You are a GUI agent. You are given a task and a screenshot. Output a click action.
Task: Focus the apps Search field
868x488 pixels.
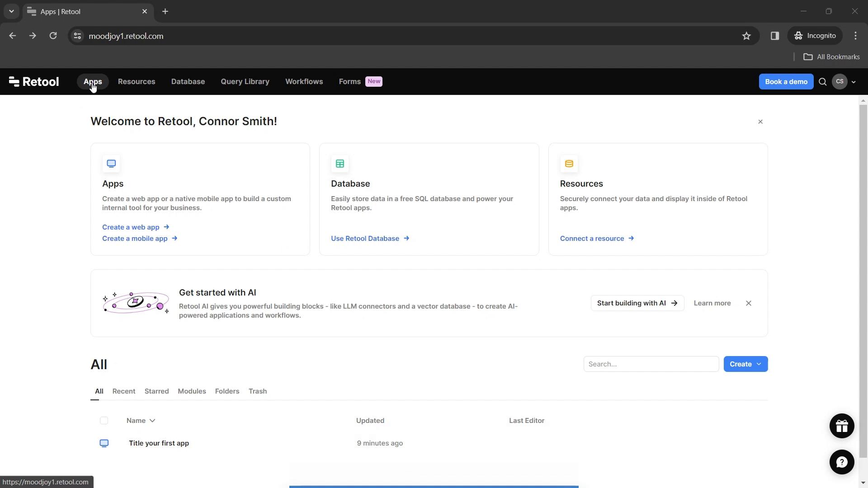(651, 364)
